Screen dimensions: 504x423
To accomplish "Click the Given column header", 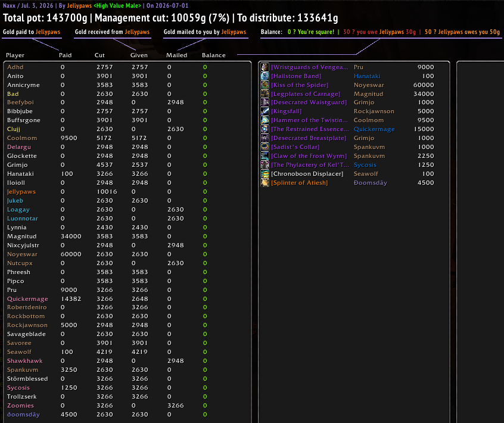I will pos(139,55).
